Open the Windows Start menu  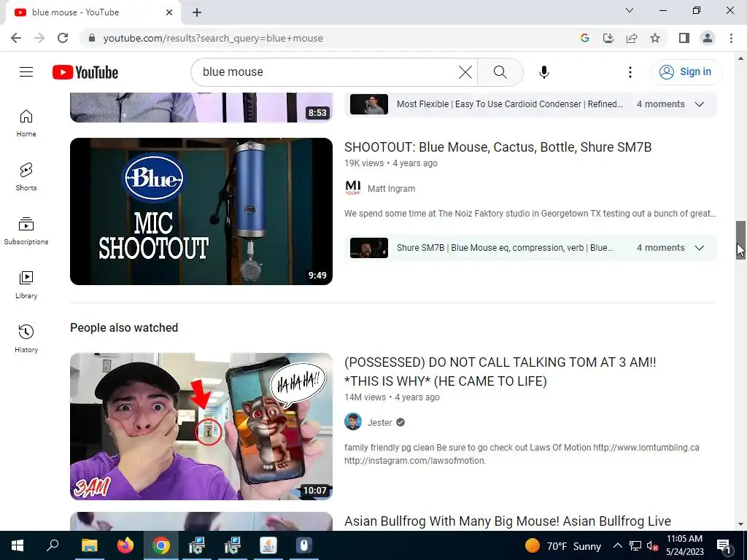tap(18, 545)
